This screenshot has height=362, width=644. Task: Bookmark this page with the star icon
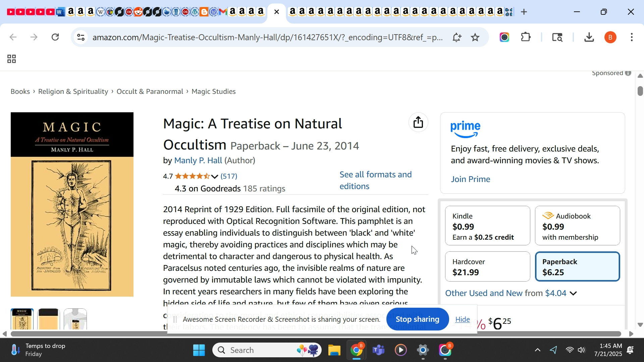(475, 37)
